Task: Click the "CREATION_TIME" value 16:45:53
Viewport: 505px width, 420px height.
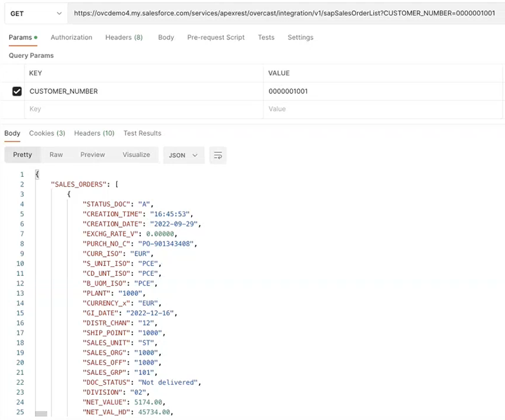Action: 170,214
